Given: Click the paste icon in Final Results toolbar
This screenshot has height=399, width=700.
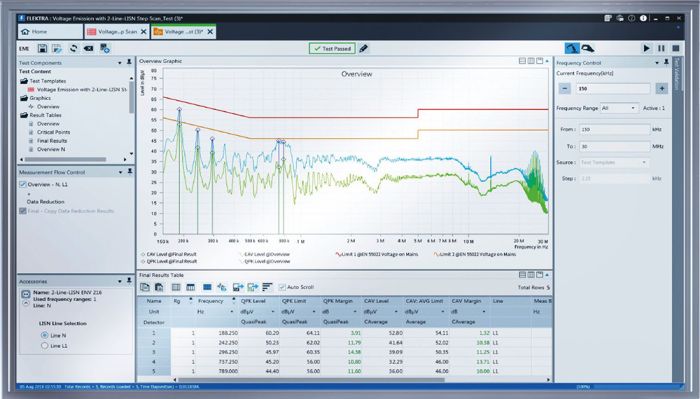Looking at the screenshot, I should point(159,287).
